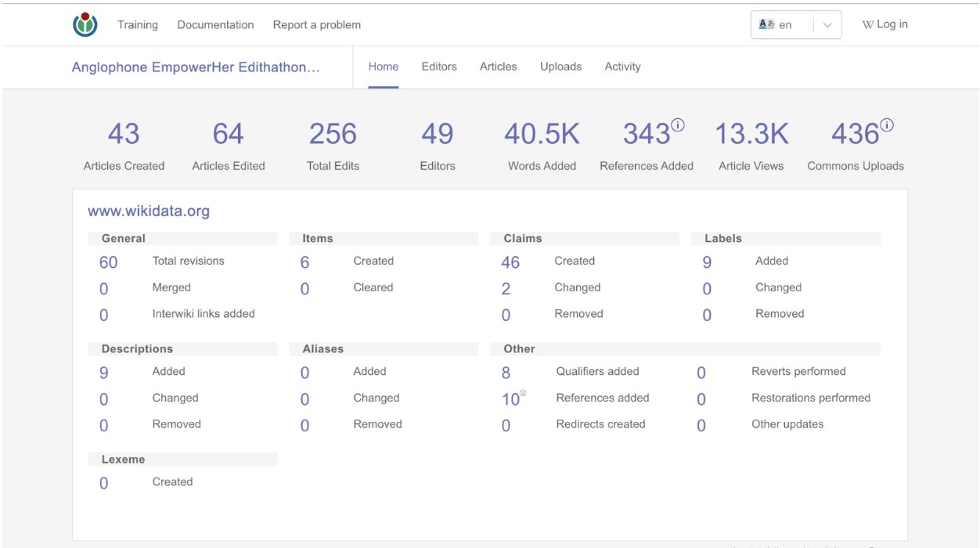
Task: Click the Wikimedia logo icon
Action: click(85, 24)
